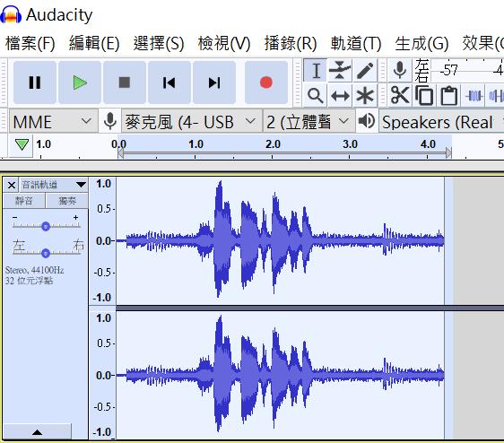This screenshot has width=504, height=443.
Task: Select the Selection (I-beam) tool
Action: coord(316,71)
